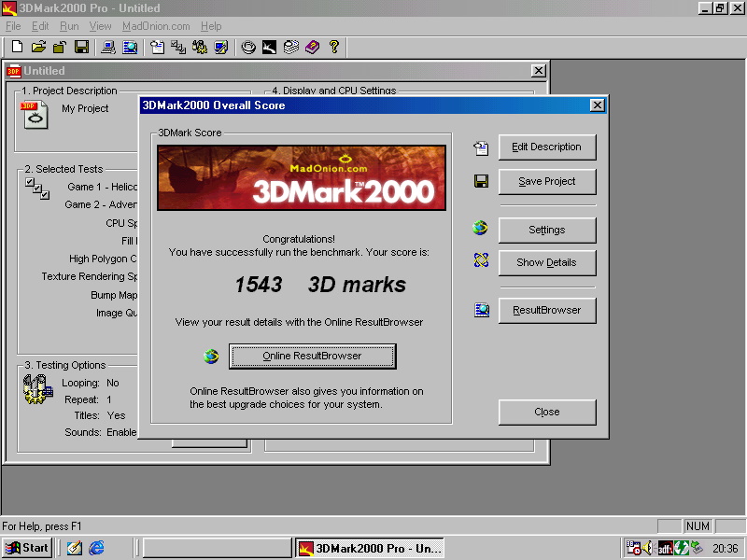The image size is (747, 560).
Task: Click the Online ResultBrowser button
Action: click(x=312, y=357)
